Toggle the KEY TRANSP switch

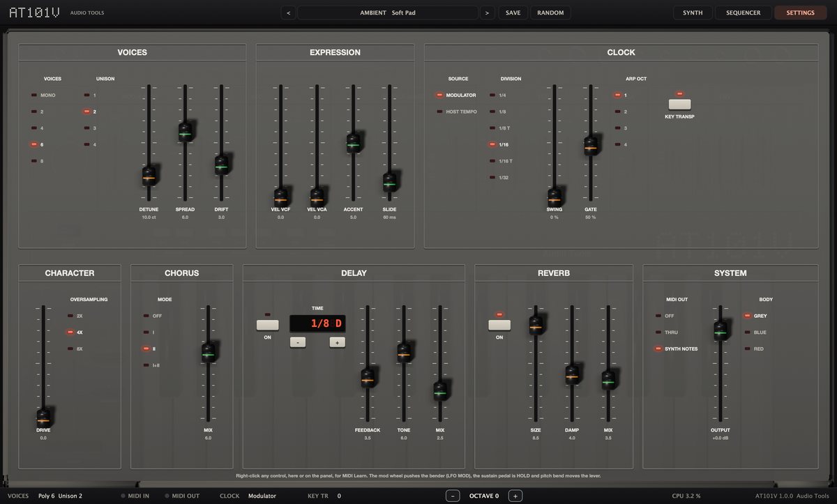tap(679, 104)
